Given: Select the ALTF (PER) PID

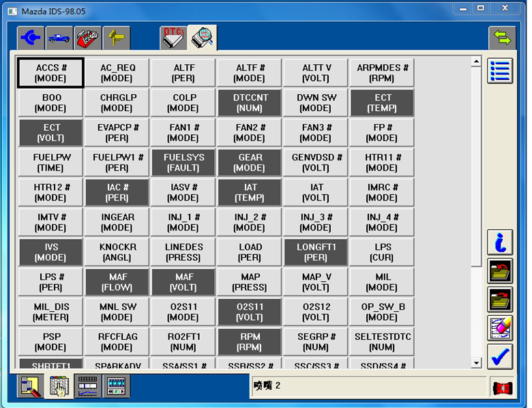Looking at the screenshot, I should click(183, 73).
